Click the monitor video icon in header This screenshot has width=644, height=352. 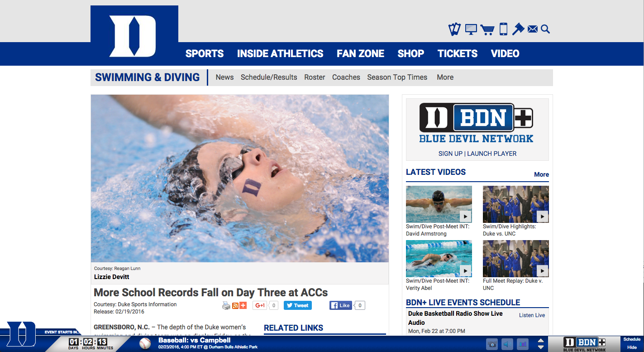(471, 29)
